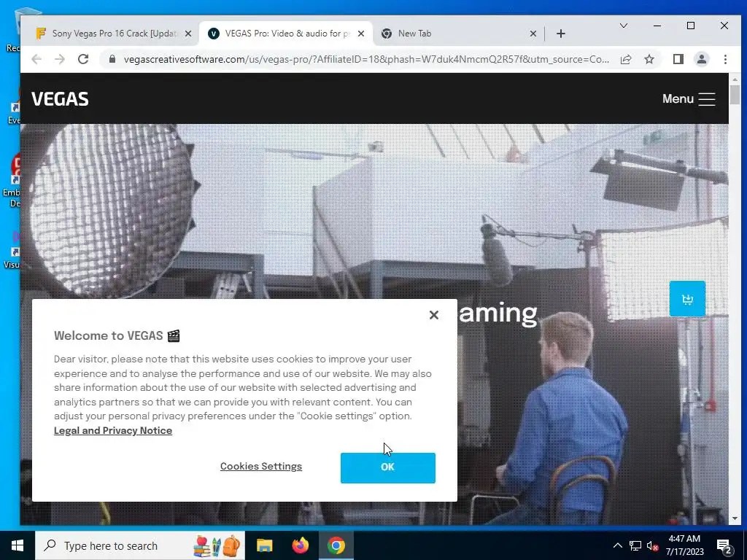Open File Explorer from taskbar
This screenshot has height=560, width=747.
(x=264, y=545)
